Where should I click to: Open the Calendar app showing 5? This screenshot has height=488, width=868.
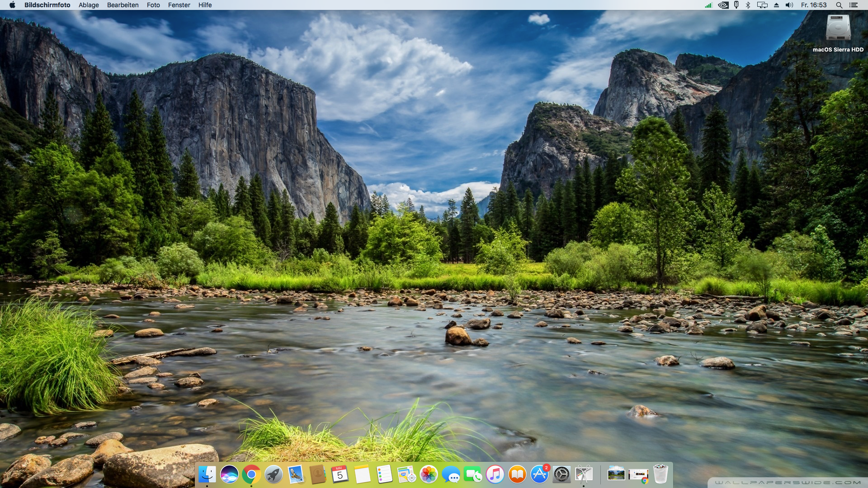340,474
